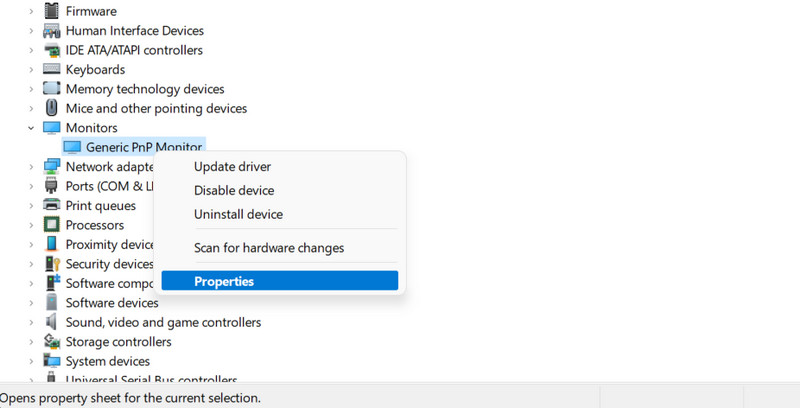Click the Monitors category icon
This screenshot has height=408, width=800.
pyautogui.click(x=52, y=128)
